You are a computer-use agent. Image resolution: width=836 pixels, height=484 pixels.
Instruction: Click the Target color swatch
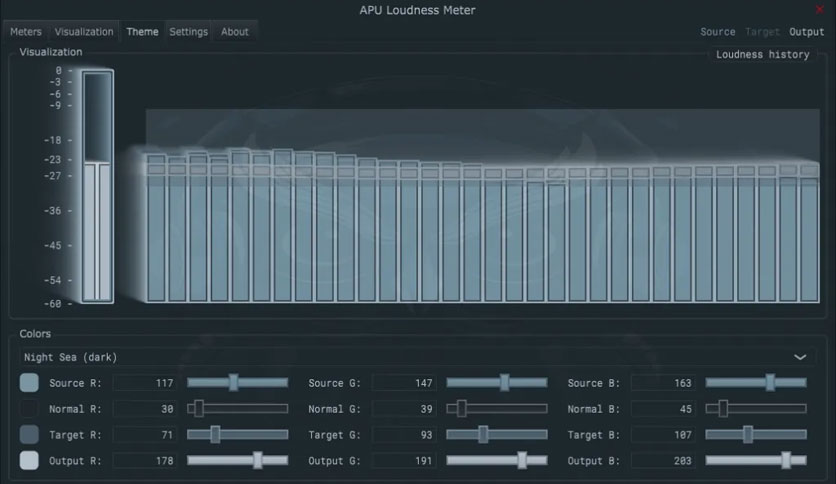tap(29, 434)
